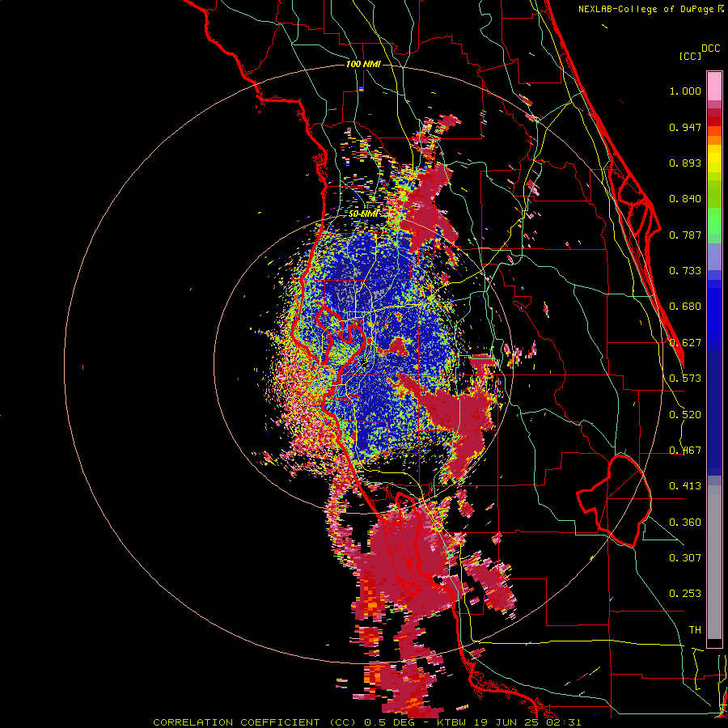Viewport: 728px width, 728px height.
Task: Click the 0.947 legend value
Action: pos(685,127)
